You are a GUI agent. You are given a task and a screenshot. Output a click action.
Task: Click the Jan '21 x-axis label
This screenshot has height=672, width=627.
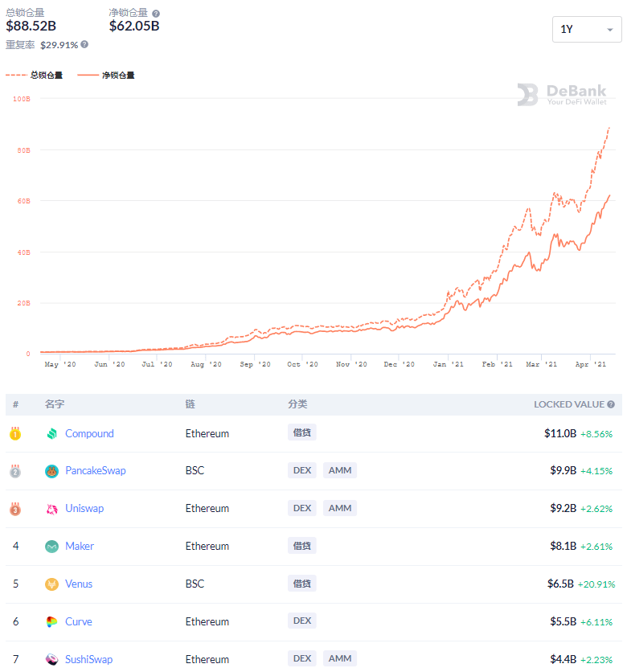[448, 364]
